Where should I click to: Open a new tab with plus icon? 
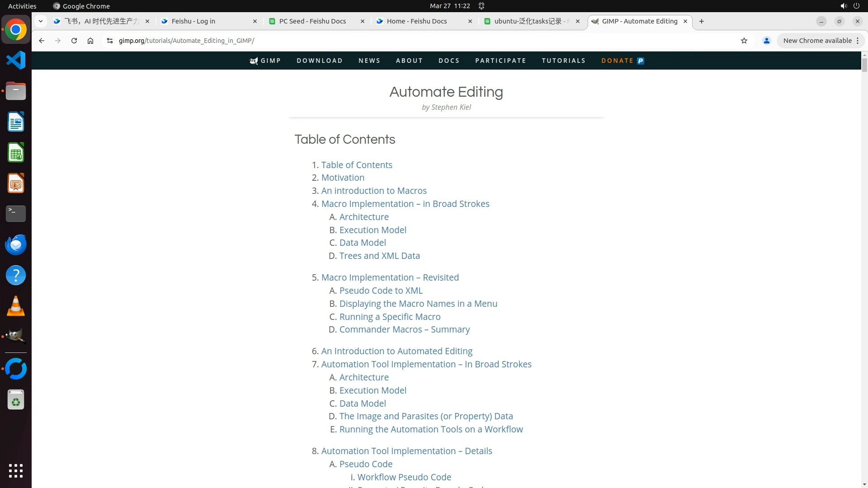pos(702,21)
